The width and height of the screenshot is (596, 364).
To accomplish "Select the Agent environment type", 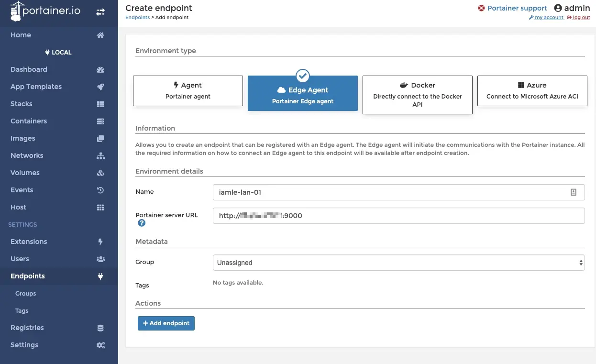I will (188, 91).
